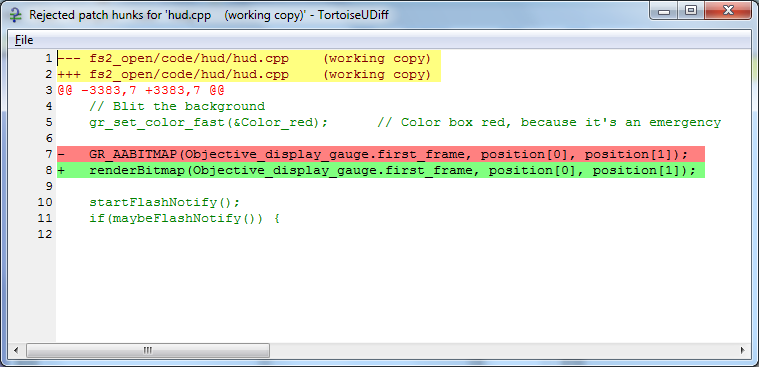This screenshot has width=759, height=367.
Task: Click the TortoiseUDiff title bar icon
Action: (x=16, y=15)
